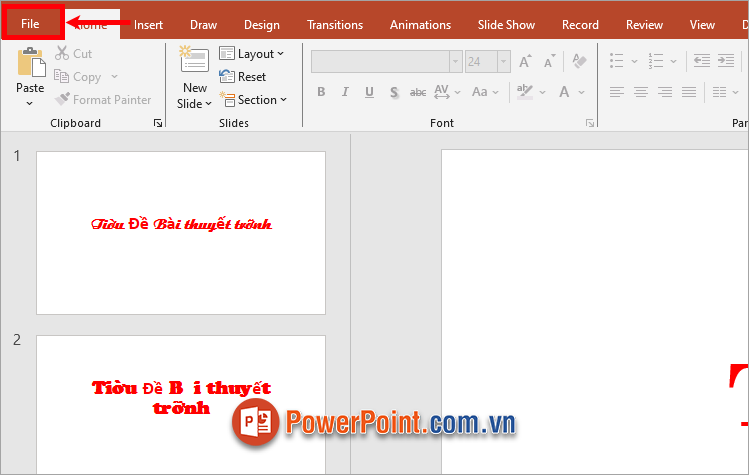Select the Record tab
The height and width of the screenshot is (475, 749).
click(580, 25)
